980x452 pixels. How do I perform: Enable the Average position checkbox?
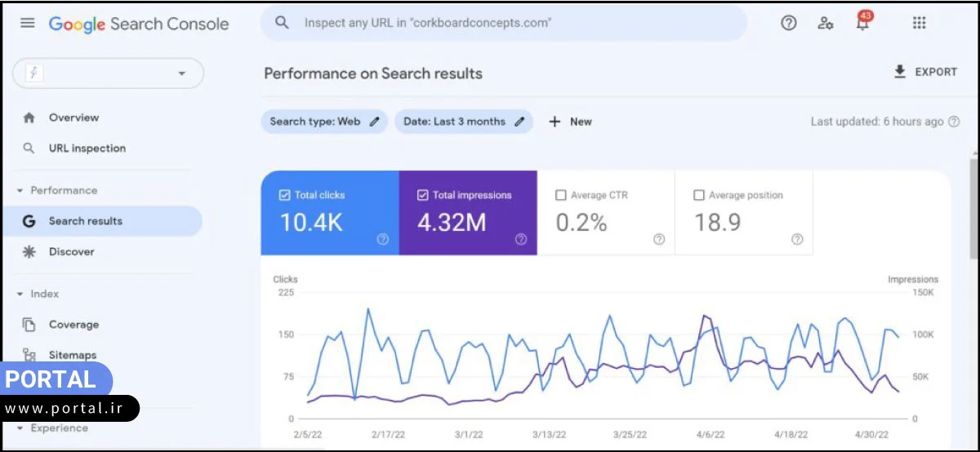click(699, 195)
